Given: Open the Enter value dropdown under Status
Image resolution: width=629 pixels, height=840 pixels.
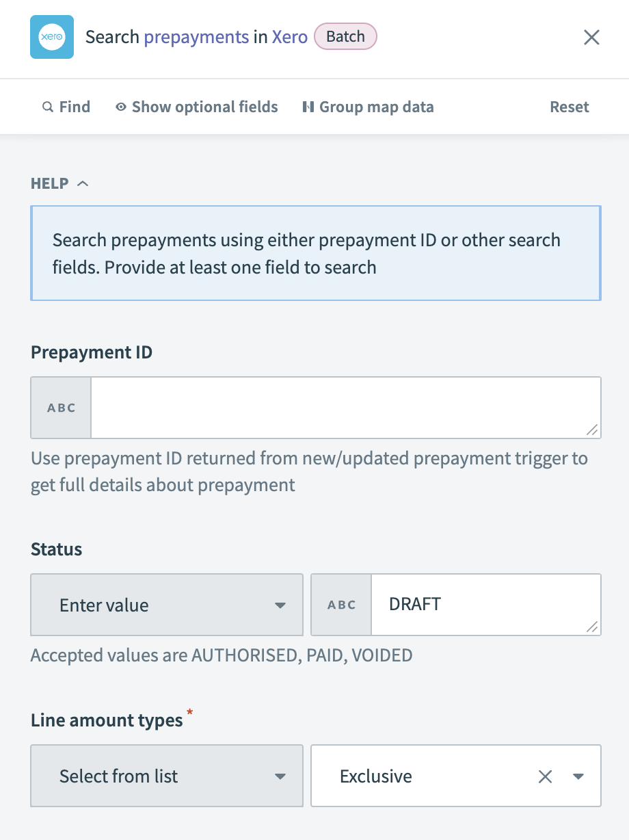Looking at the screenshot, I should pos(166,605).
